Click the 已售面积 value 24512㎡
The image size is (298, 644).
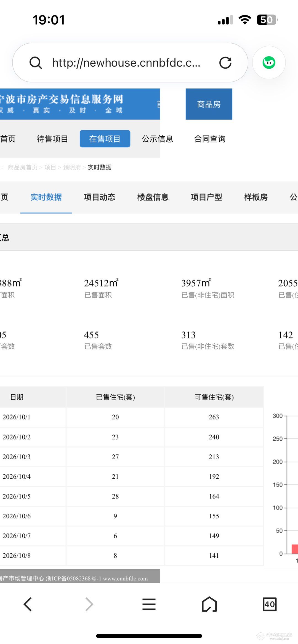[x=101, y=283]
